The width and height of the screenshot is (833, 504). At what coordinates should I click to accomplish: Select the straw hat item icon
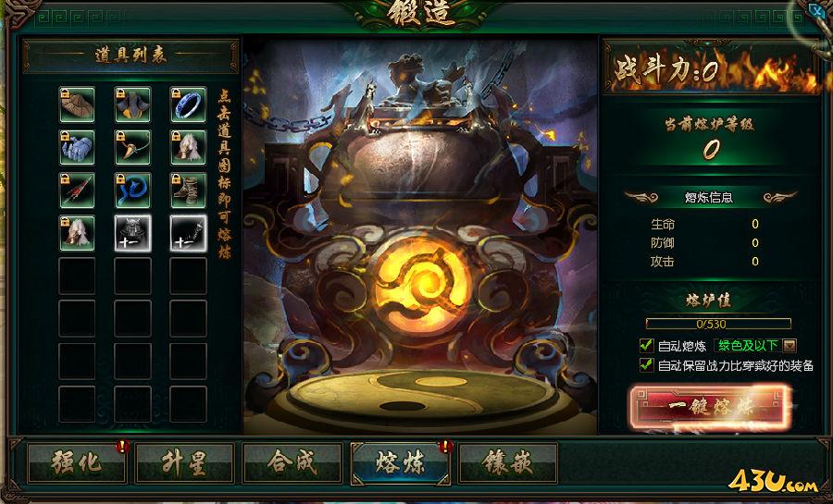(77, 104)
